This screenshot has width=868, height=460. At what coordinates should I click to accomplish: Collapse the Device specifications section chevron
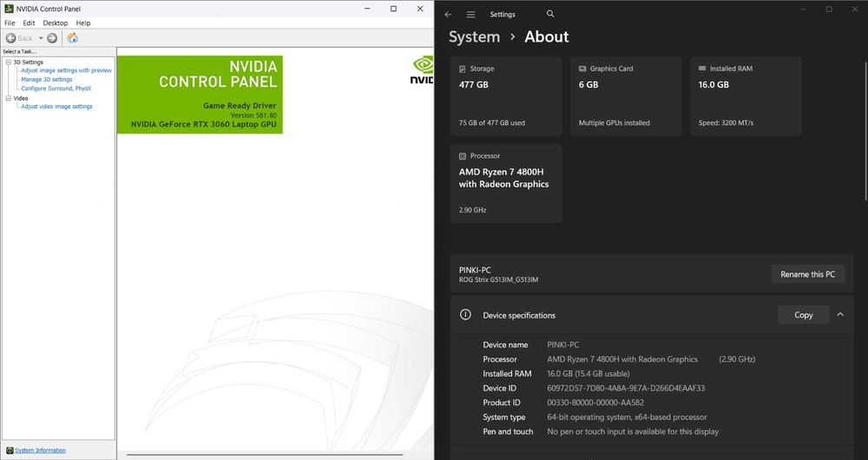840,314
